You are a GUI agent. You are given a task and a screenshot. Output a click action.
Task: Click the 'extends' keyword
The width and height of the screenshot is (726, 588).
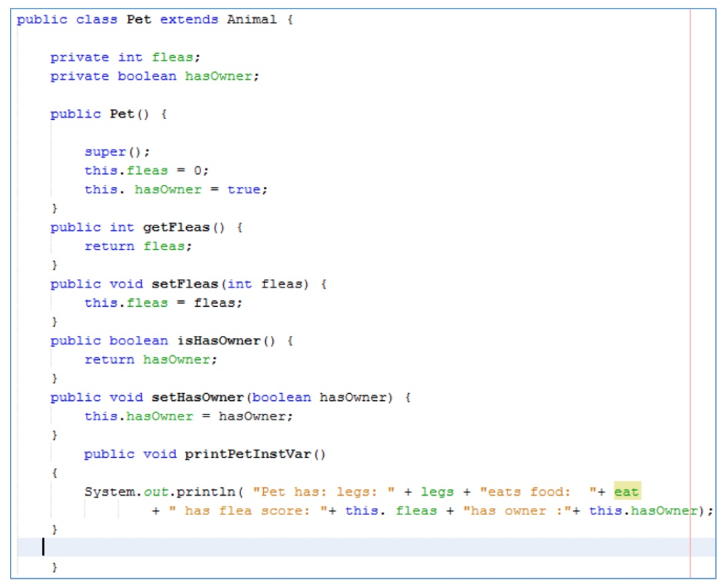(189, 19)
